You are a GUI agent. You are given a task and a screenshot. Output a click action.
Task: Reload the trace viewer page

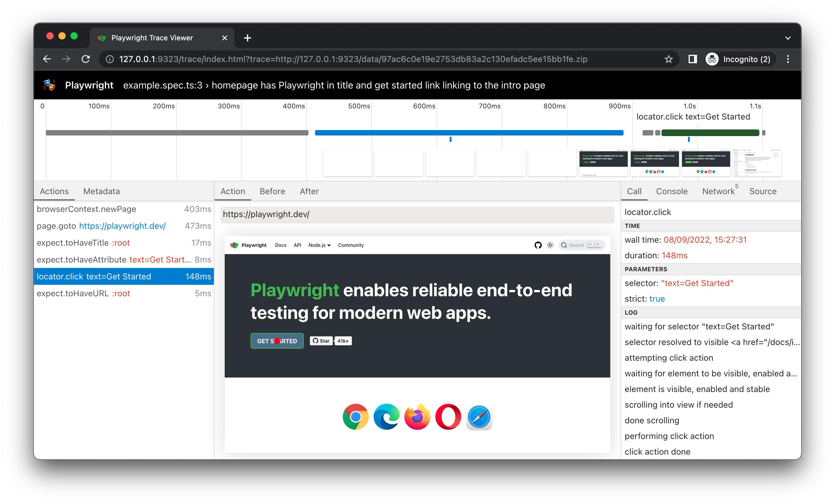point(86,59)
